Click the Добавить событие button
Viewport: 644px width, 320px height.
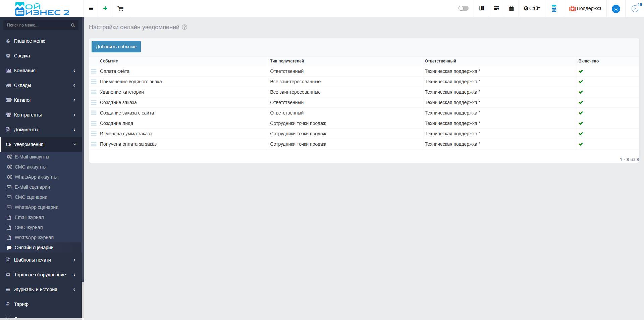[x=116, y=47]
